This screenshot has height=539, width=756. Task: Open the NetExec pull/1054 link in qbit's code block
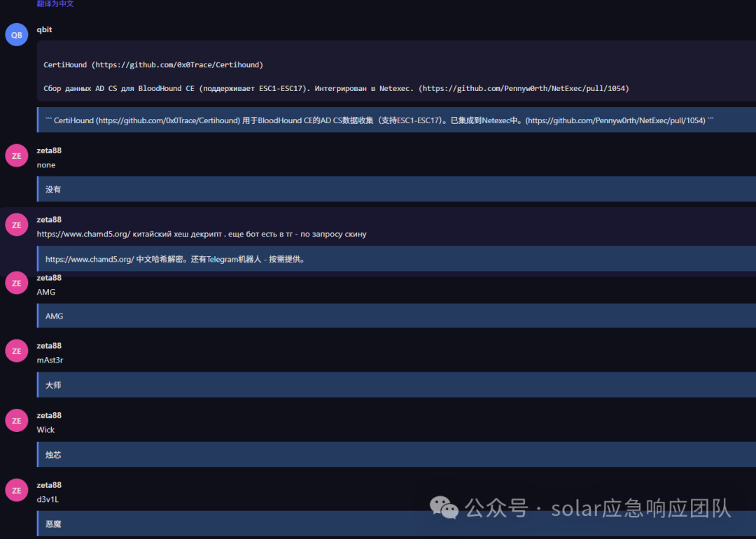pyautogui.click(x=524, y=88)
